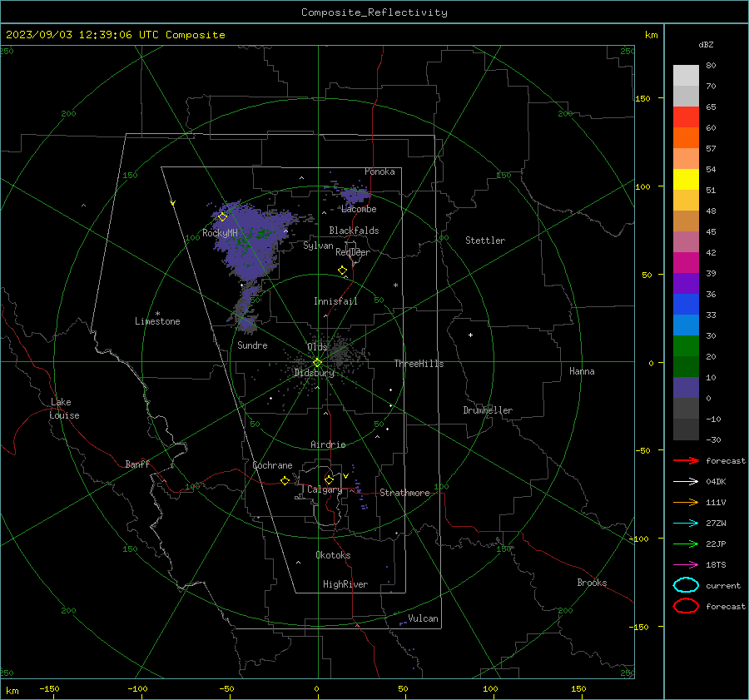
Task: Click the Banff label
Action: click(x=137, y=464)
